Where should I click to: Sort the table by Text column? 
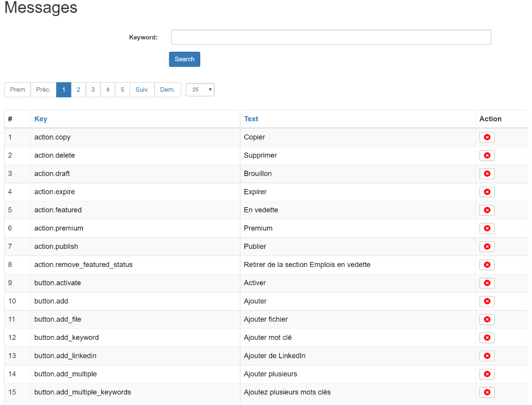pos(251,119)
